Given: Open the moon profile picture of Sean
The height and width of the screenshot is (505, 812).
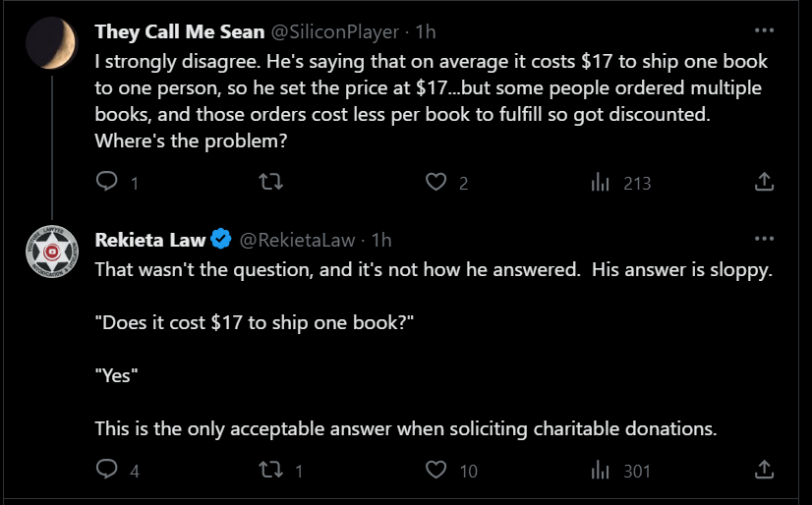Looking at the screenshot, I should [52, 43].
